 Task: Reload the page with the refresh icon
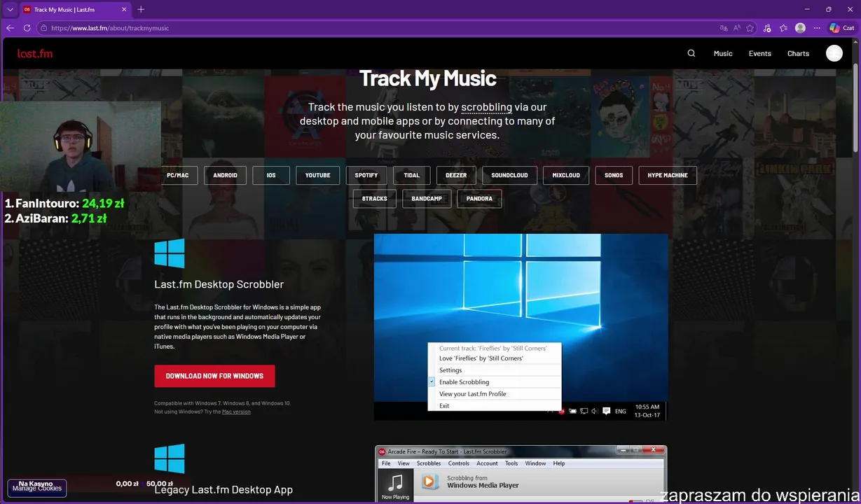pos(27,28)
